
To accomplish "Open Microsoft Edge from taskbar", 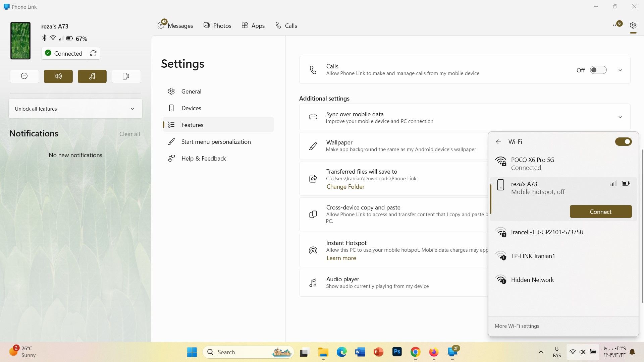I will click(x=341, y=352).
